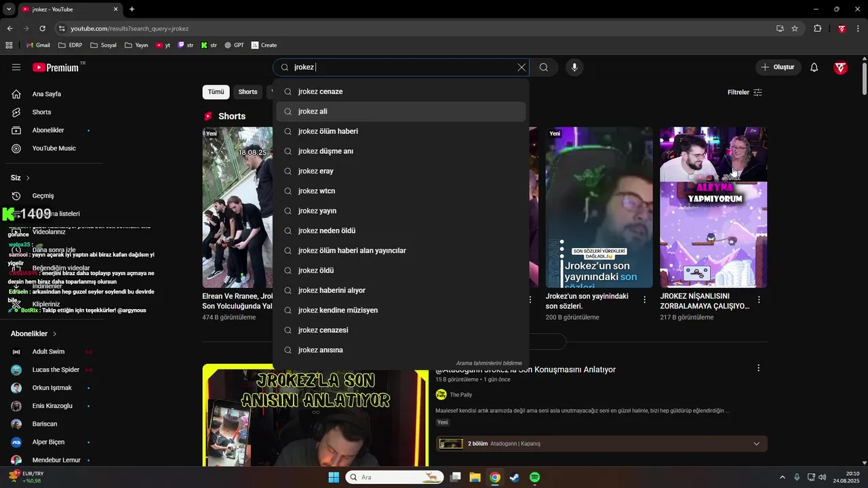Choose suggestion jrokez ali
Viewport: 868px width, 488px height.
click(x=401, y=111)
